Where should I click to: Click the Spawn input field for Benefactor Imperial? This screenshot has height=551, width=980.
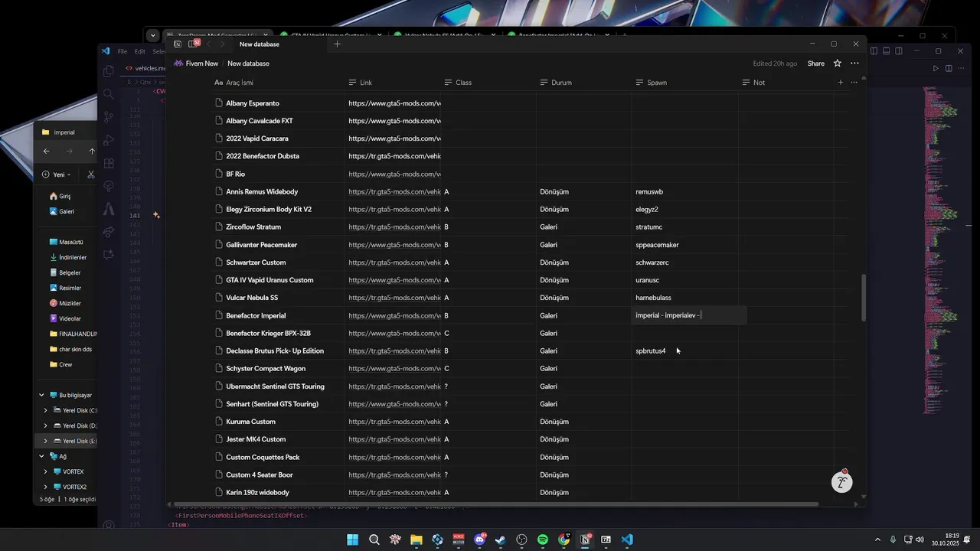[x=688, y=315]
